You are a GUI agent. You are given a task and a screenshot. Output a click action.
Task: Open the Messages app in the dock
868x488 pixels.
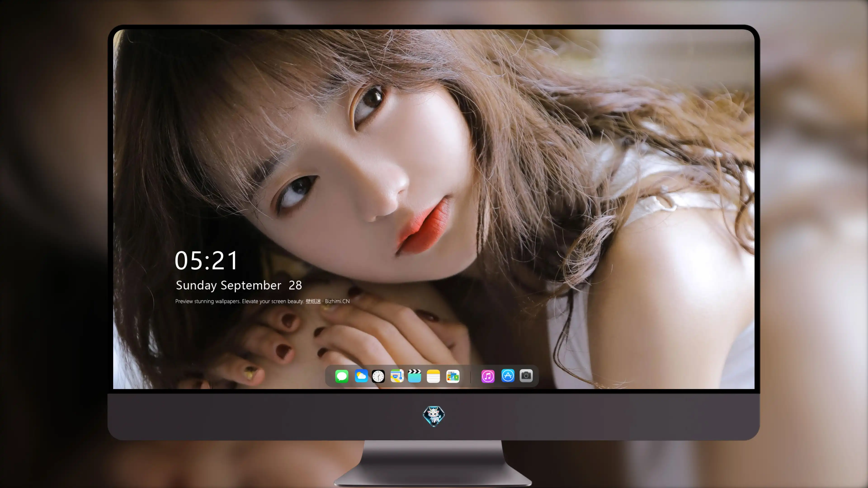(x=342, y=376)
